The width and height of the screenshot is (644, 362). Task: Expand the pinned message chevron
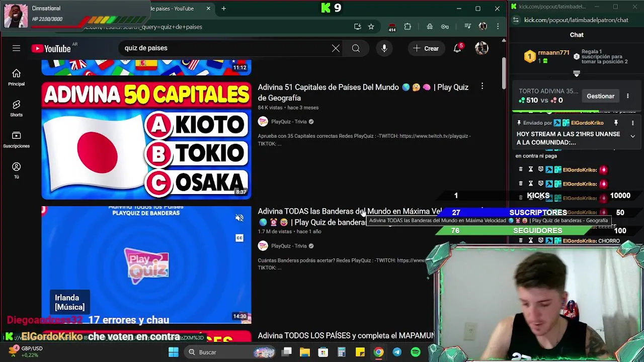click(x=632, y=136)
